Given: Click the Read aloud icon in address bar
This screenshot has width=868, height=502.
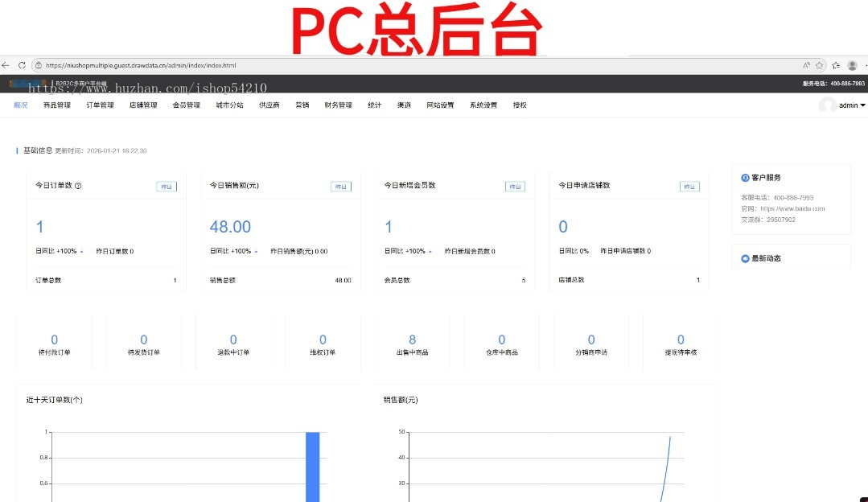Looking at the screenshot, I should [x=807, y=65].
